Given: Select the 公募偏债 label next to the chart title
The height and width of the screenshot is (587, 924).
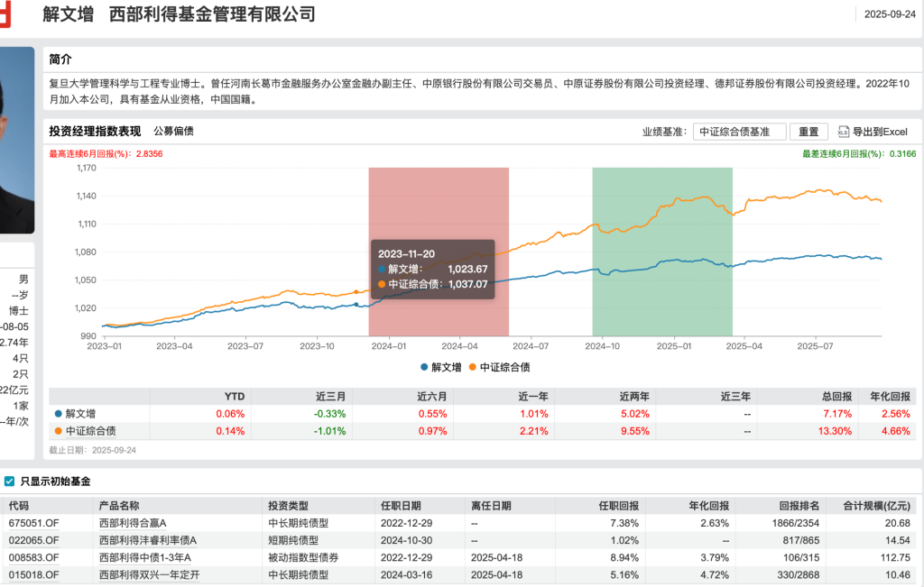Looking at the screenshot, I should point(173,132).
